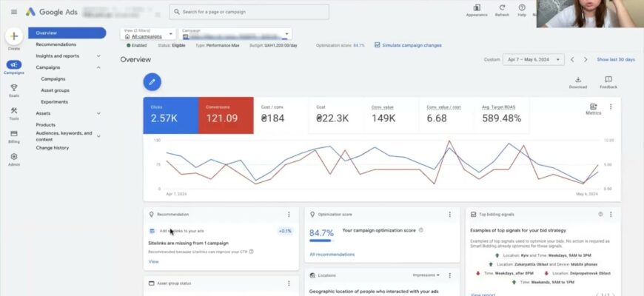Click the Create plus button
Screen dimensions: 644x296
tap(13, 36)
